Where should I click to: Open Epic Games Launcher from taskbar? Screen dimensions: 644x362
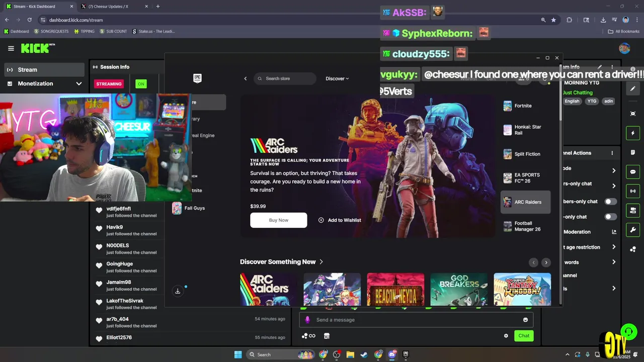point(406,354)
